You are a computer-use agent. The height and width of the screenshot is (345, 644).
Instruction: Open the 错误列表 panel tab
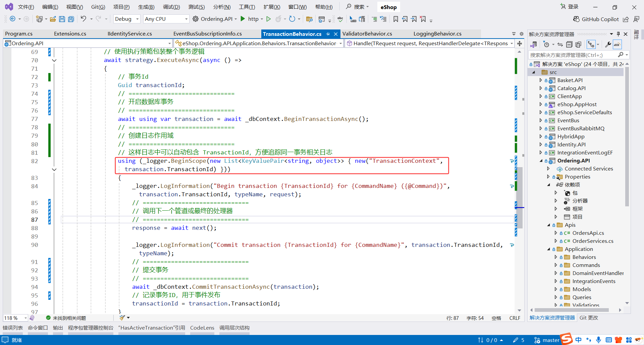tap(13, 328)
